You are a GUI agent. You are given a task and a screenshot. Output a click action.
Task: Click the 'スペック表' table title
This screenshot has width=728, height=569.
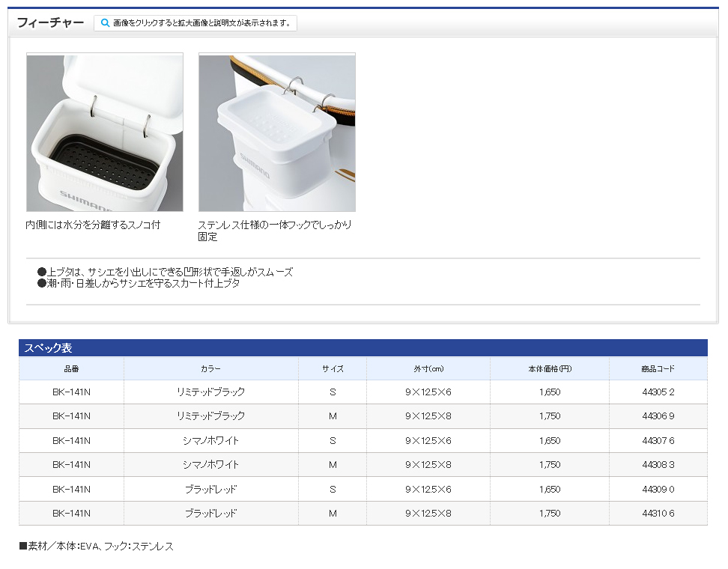tap(48, 348)
